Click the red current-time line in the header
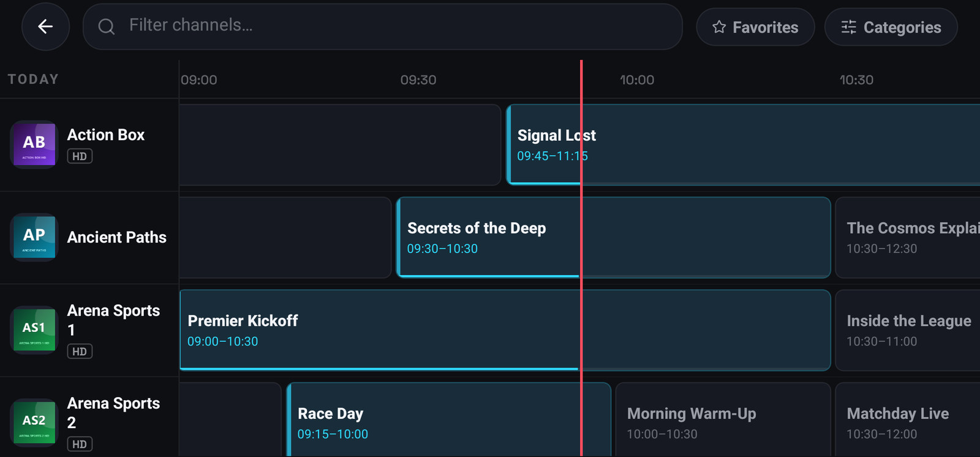This screenshot has width=980, height=457. pyautogui.click(x=581, y=79)
